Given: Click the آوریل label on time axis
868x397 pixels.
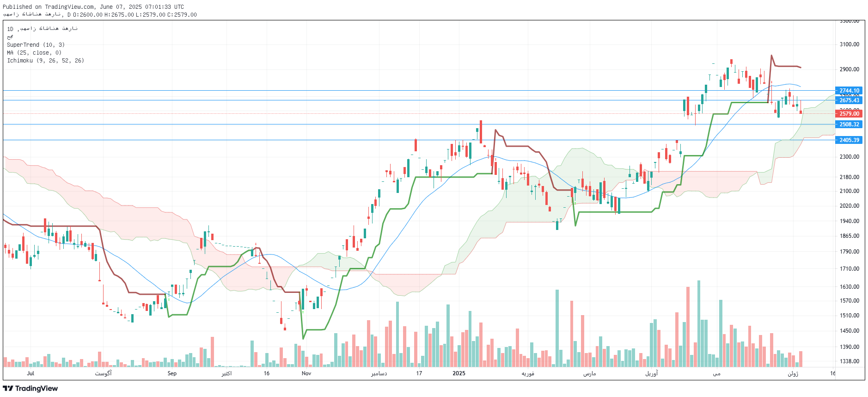Looking at the screenshot, I should [652, 373].
